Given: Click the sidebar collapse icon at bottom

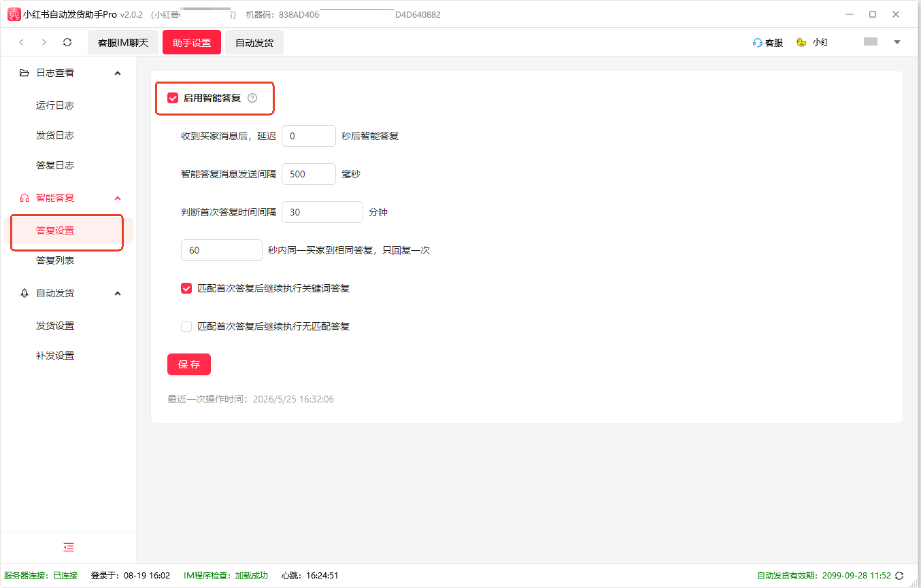Looking at the screenshot, I should click(69, 547).
